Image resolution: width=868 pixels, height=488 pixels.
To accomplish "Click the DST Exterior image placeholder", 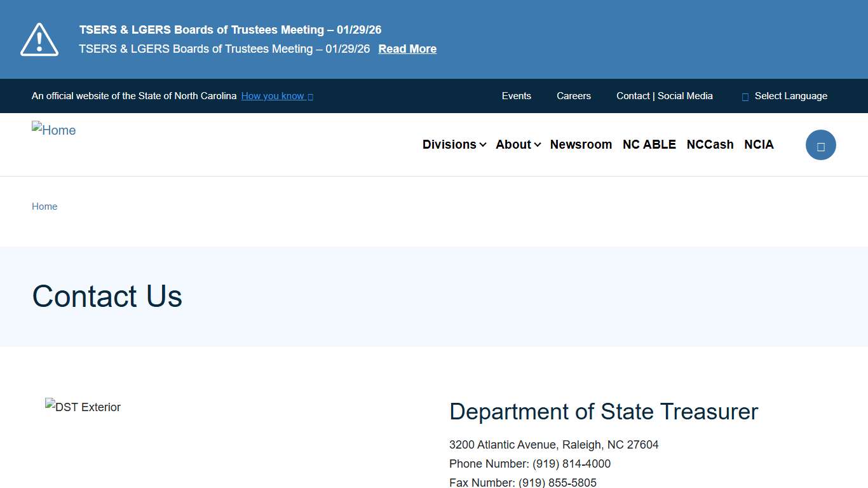I will click(x=83, y=407).
